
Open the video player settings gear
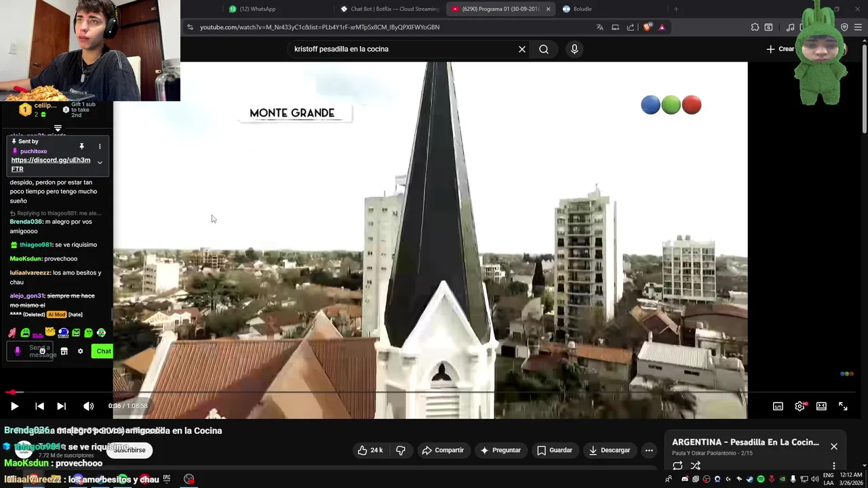[800, 406]
